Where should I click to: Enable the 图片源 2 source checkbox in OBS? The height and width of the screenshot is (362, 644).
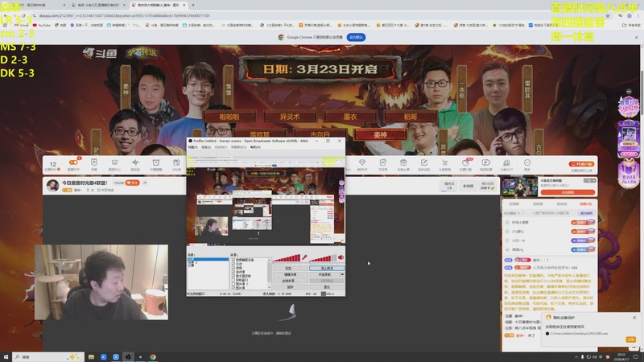233,284
